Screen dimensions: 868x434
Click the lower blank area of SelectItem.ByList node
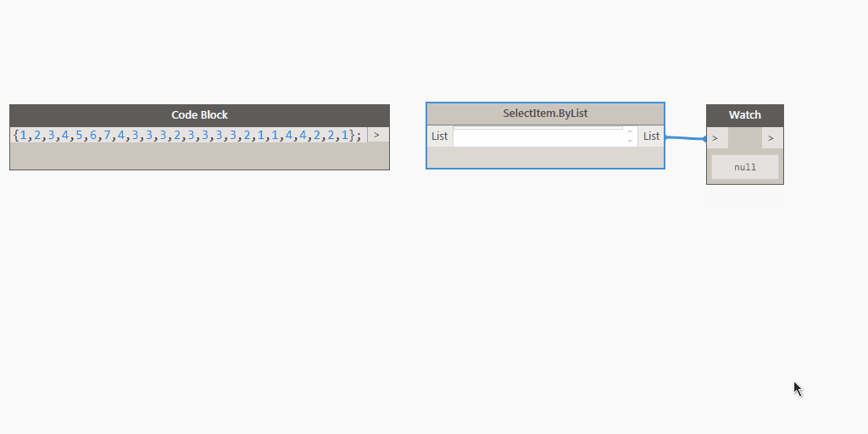pos(545,158)
